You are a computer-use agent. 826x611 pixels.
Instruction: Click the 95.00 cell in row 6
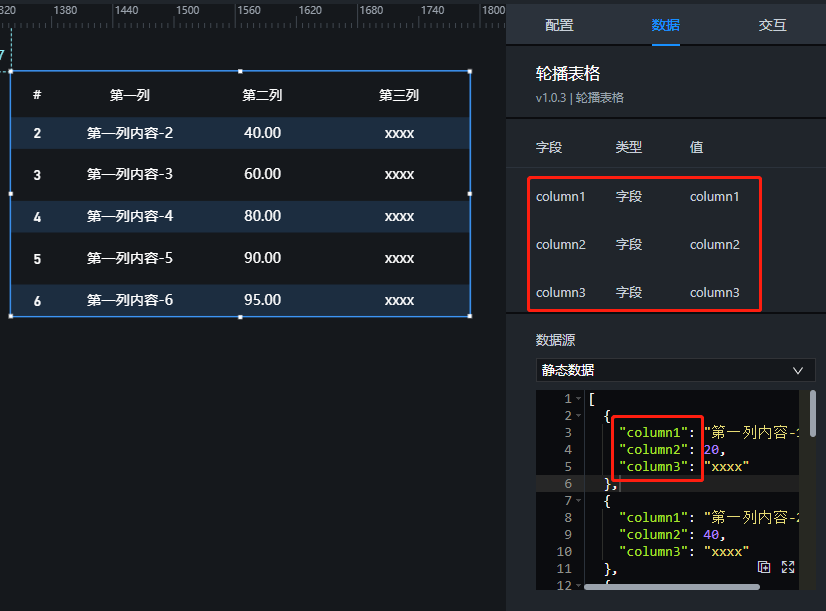[x=262, y=300]
